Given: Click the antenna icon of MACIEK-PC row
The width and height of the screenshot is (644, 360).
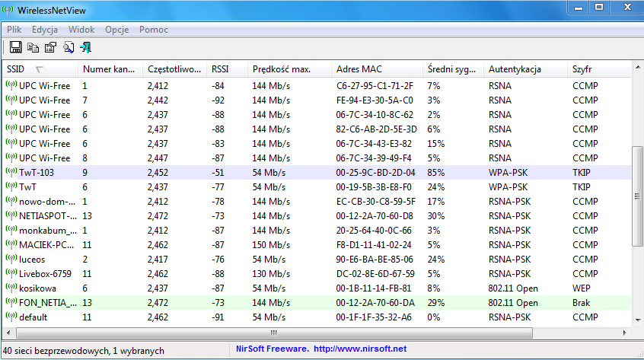Looking at the screenshot, I should [11, 244].
